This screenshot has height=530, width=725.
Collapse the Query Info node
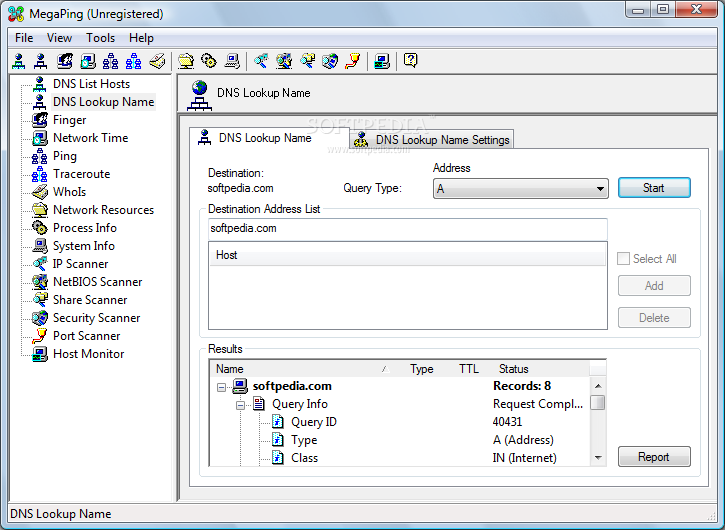click(240, 406)
